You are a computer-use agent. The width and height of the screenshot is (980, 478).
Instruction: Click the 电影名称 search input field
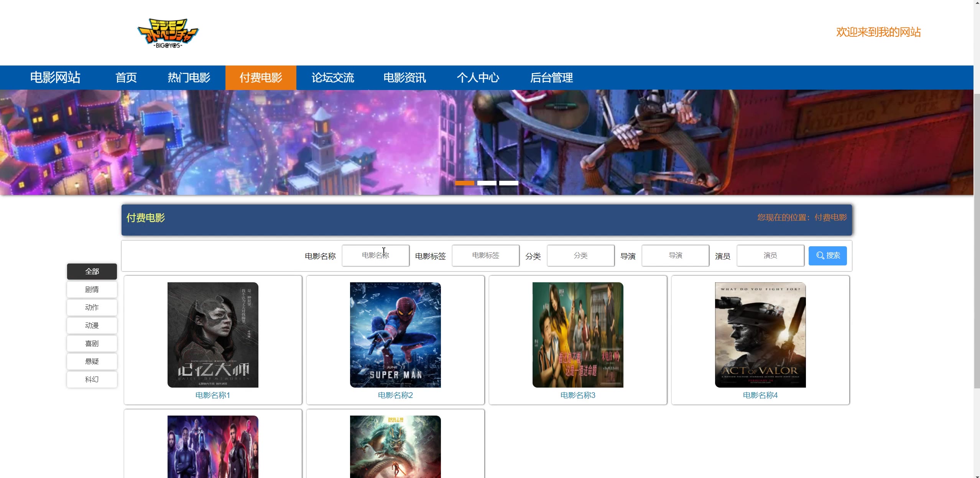tap(375, 255)
